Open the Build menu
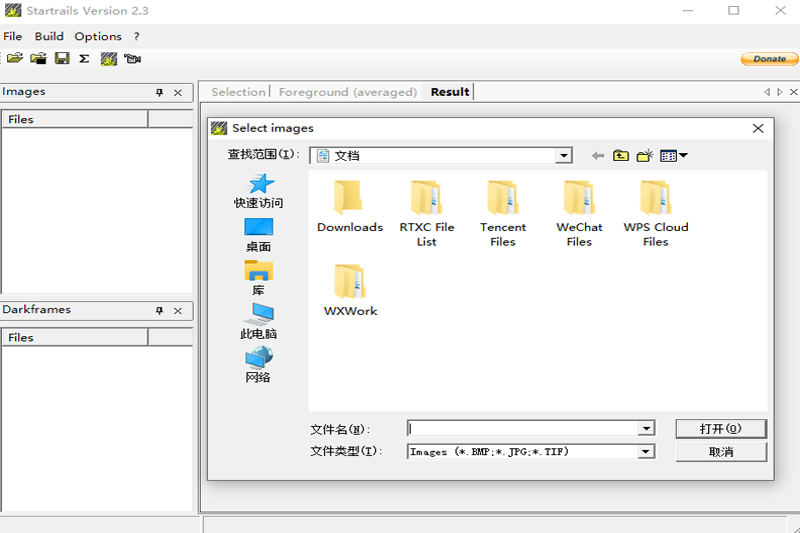Image resolution: width=800 pixels, height=533 pixels. 49,36
